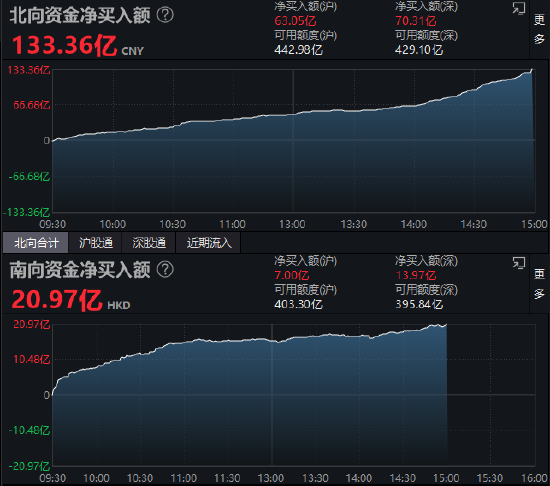
Task: Switch to the 深股通 tab
Action: coord(149,243)
